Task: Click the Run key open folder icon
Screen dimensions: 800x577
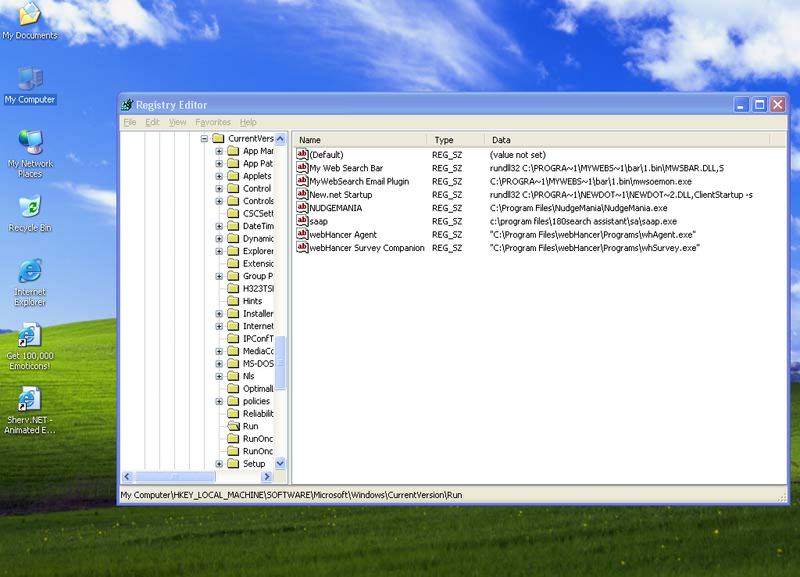Action: [x=233, y=425]
